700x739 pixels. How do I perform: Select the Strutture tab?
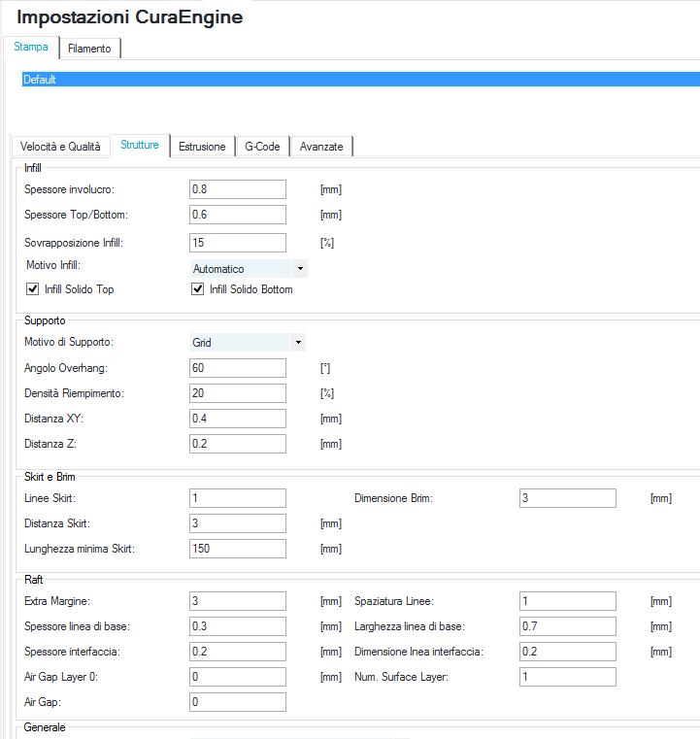click(x=140, y=145)
